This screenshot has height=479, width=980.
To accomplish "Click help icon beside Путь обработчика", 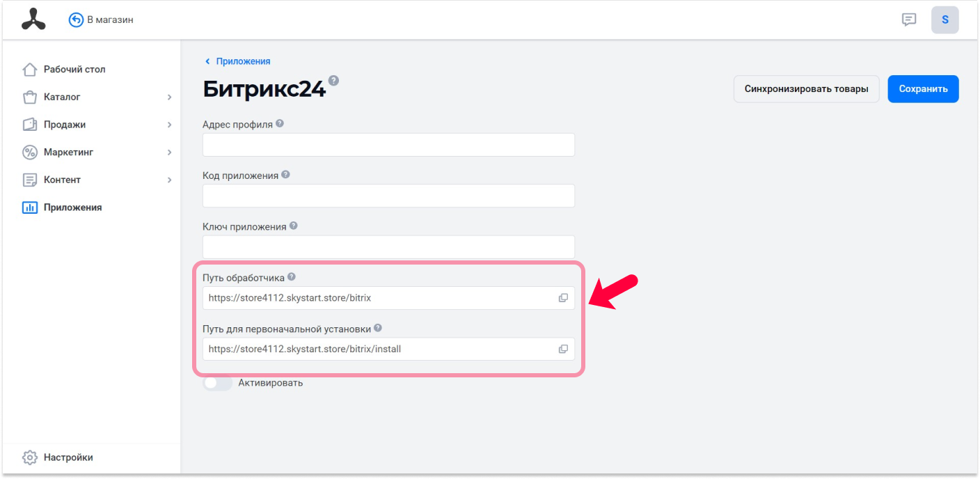I will point(292,276).
